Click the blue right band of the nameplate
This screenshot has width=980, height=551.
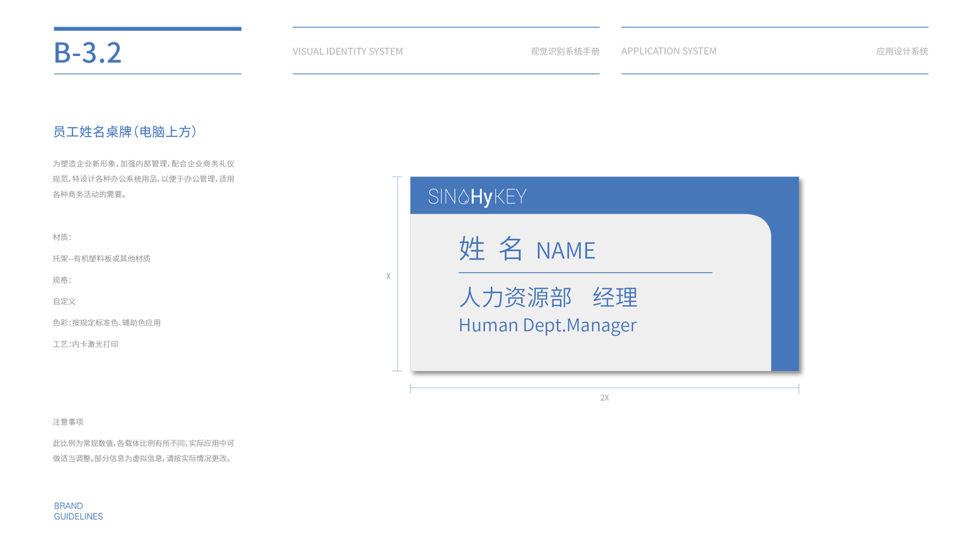point(785,293)
